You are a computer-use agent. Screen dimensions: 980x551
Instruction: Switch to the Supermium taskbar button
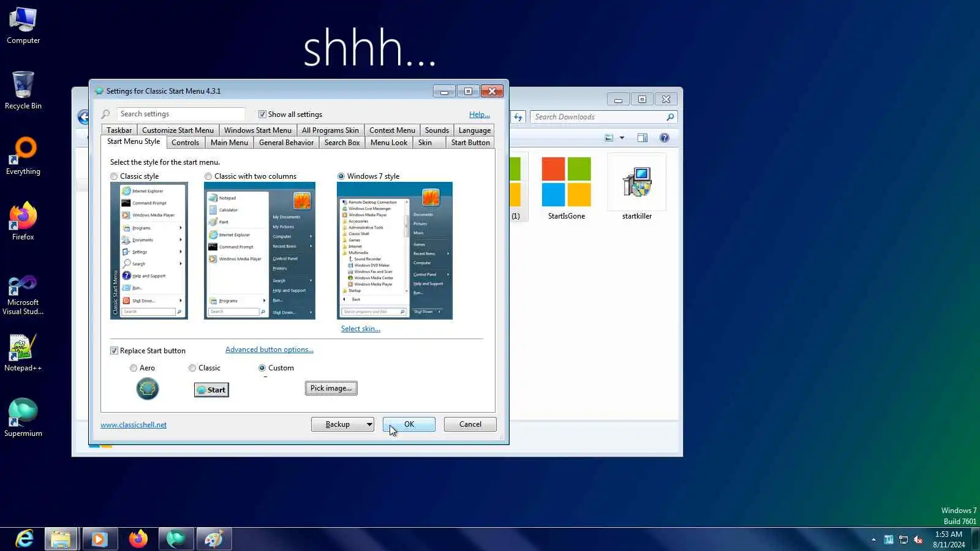coord(176,539)
